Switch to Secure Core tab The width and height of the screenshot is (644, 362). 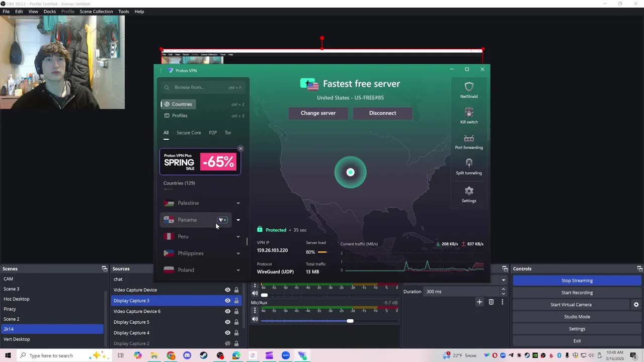189,133
